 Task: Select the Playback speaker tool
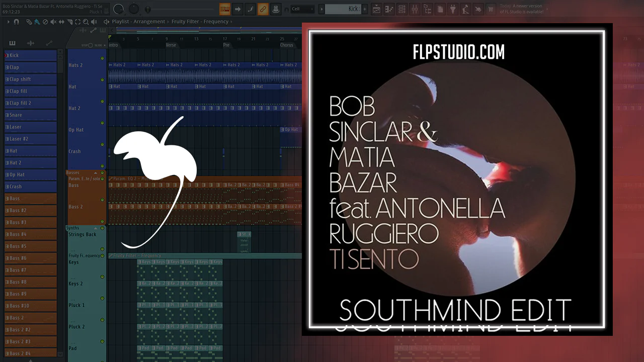pos(94,22)
